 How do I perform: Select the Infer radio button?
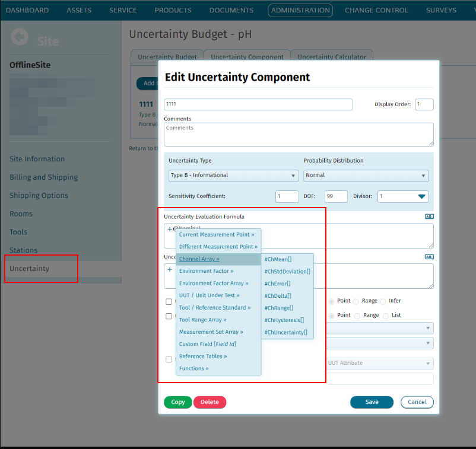pyautogui.click(x=383, y=301)
